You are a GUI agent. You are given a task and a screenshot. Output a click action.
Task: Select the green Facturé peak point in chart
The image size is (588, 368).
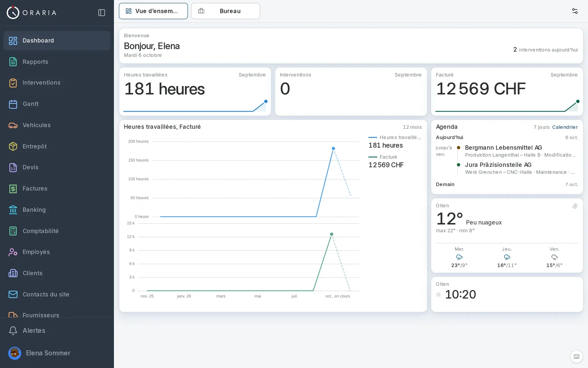pyautogui.click(x=331, y=234)
